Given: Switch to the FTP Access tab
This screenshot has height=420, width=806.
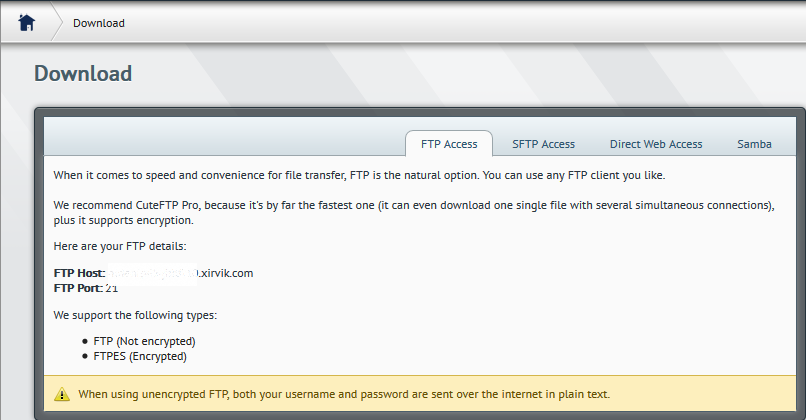Looking at the screenshot, I should pos(449,144).
